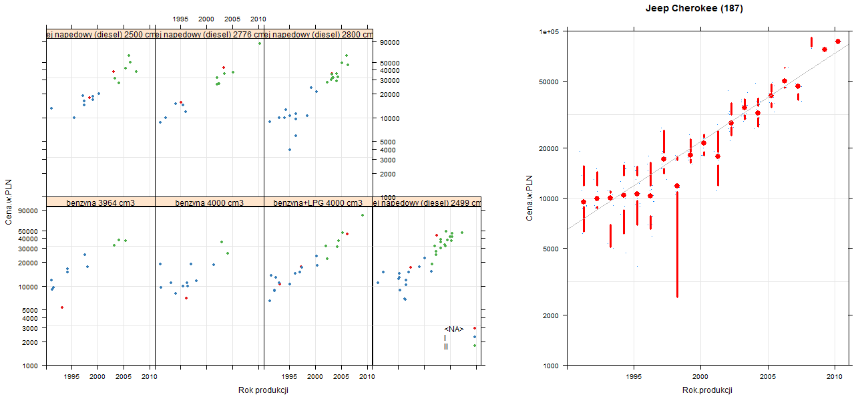The height and width of the screenshot is (401, 868).
Task: Click the "1995" tick above the diesel 2776 panel
Action: [x=180, y=19]
